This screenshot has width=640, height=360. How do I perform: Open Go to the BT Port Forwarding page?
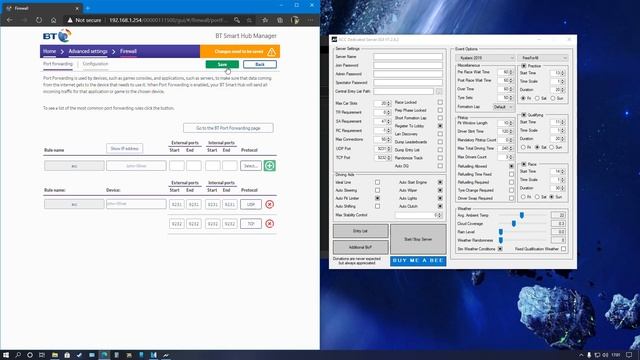228,128
